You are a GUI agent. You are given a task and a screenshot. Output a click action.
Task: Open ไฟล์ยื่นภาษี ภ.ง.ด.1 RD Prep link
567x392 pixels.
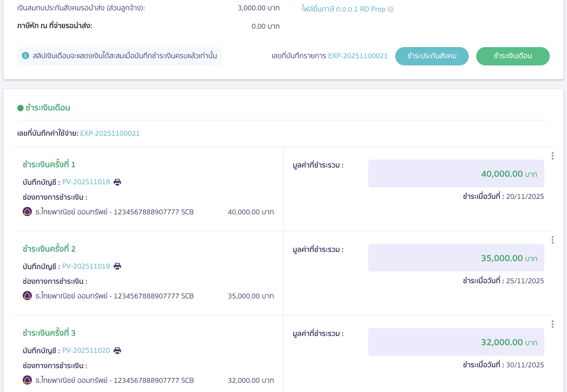coord(343,9)
